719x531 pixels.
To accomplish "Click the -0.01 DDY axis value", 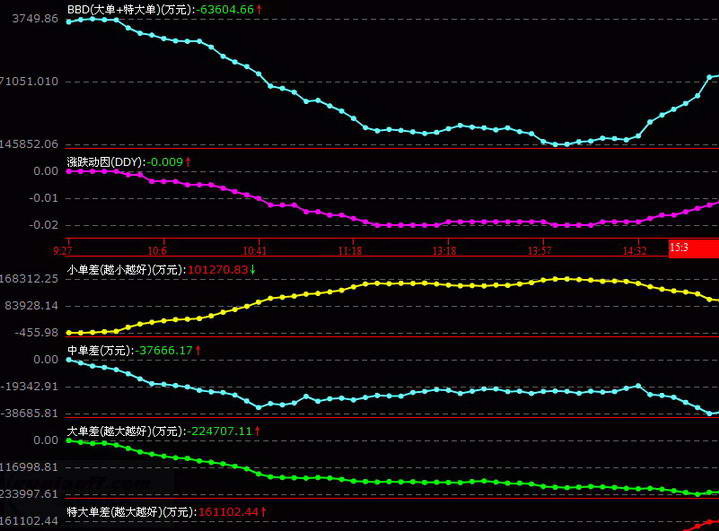I will click(44, 198).
